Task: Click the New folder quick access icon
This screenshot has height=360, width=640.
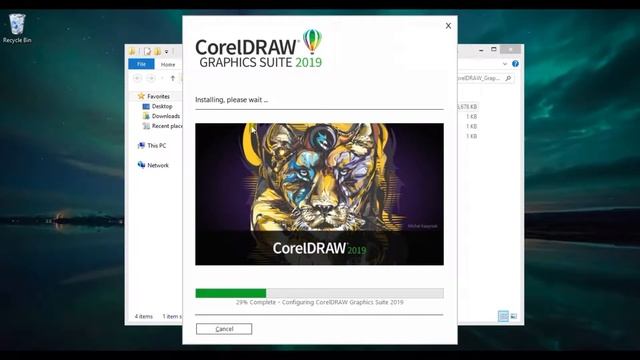Action: click(157, 51)
